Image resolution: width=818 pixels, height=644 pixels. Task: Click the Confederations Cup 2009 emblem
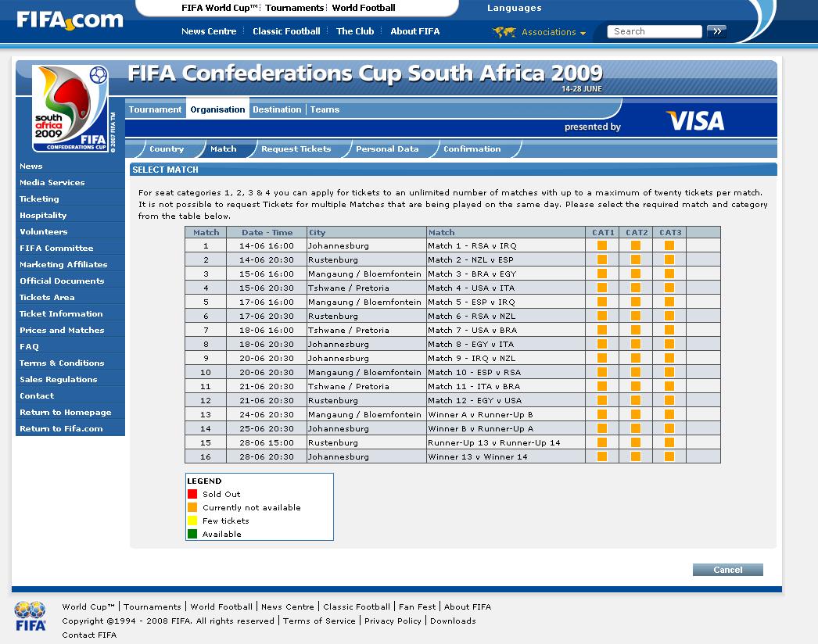(70, 108)
